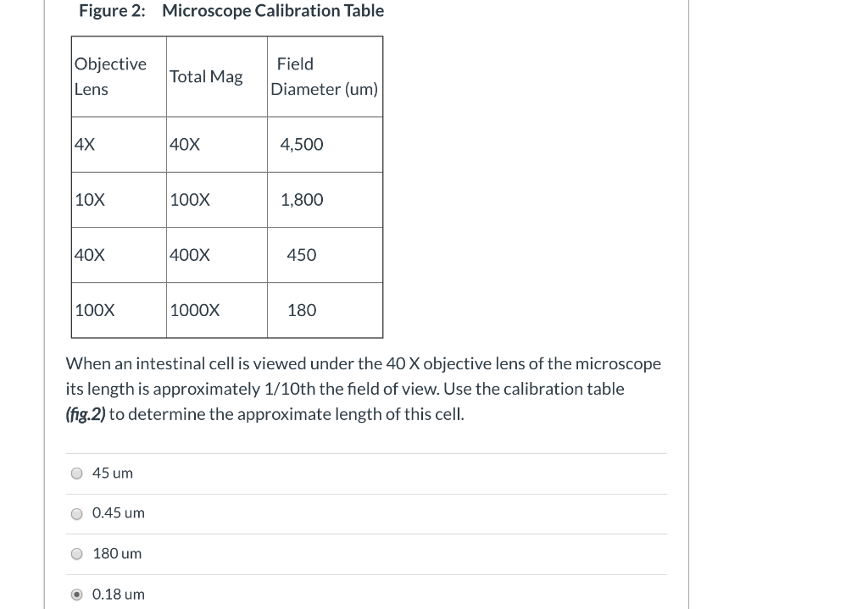Select the 0.45 um answer option
This screenshot has width=868, height=609.
pyautogui.click(x=76, y=513)
